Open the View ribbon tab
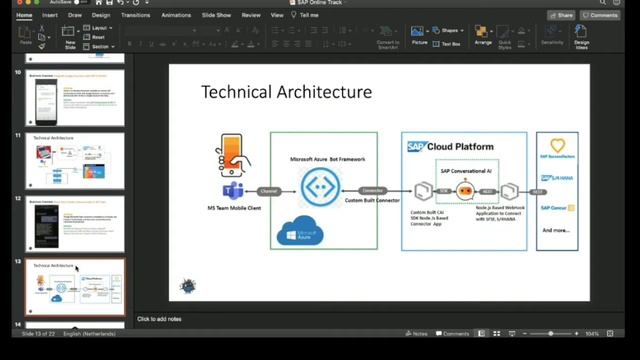Image resolution: width=640 pixels, height=360 pixels. click(277, 15)
